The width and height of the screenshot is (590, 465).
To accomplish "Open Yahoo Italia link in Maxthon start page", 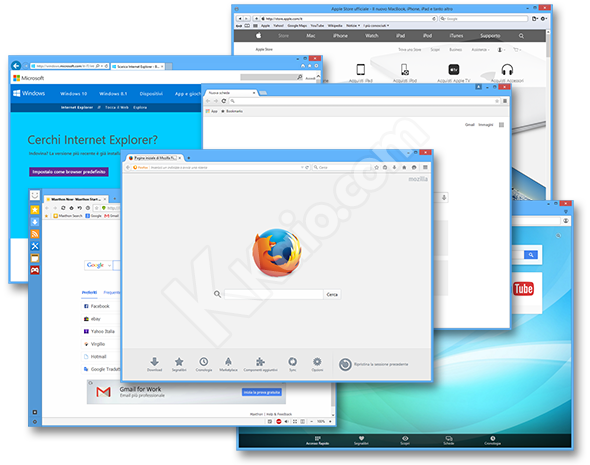I will tap(99, 331).
